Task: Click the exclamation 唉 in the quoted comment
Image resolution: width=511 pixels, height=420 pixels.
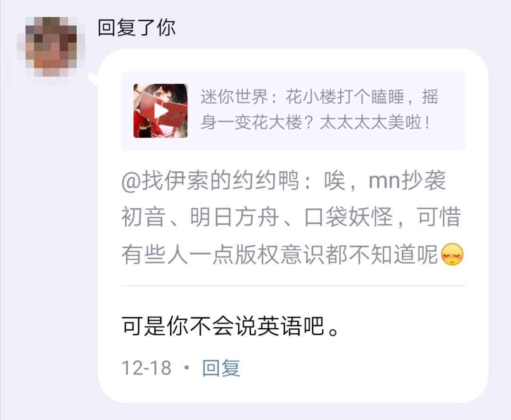Action: [x=335, y=181]
